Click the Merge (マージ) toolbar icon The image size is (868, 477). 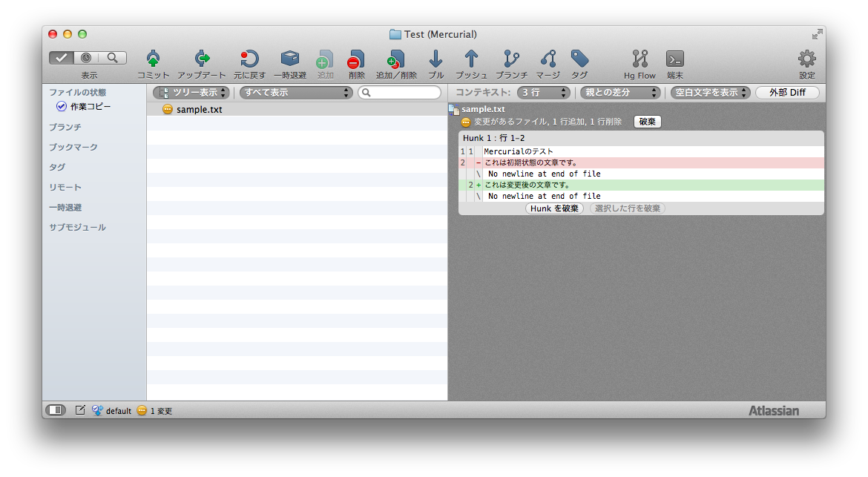coord(548,59)
